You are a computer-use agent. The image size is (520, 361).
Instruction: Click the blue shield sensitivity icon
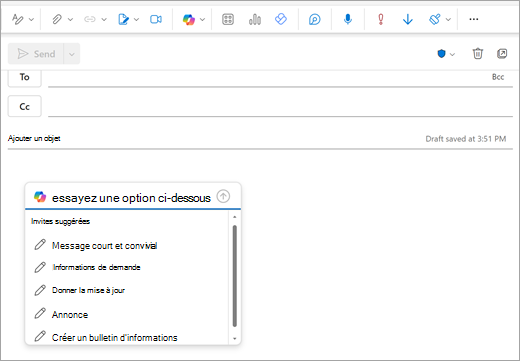coord(441,54)
